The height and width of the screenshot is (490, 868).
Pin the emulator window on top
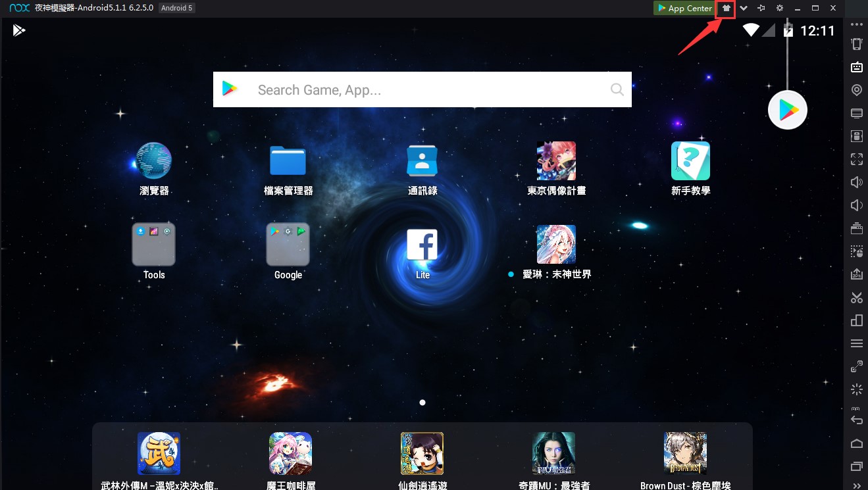[x=761, y=9]
